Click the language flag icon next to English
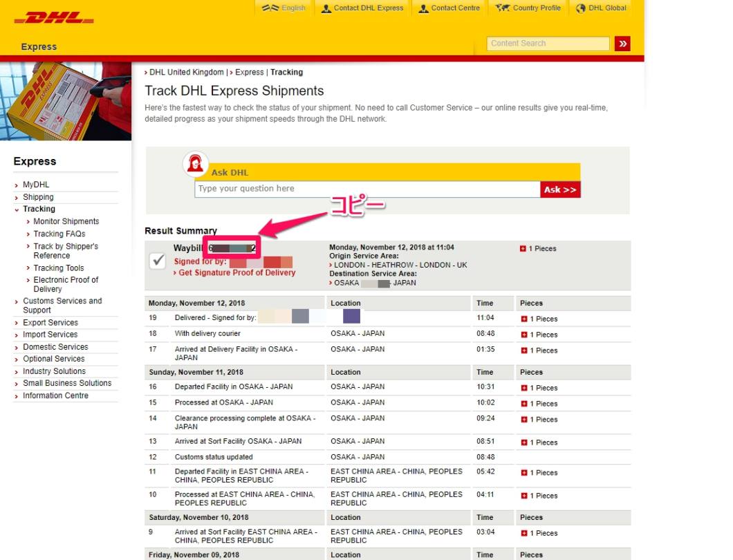The height and width of the screenshot is (560, 733). 270,8
